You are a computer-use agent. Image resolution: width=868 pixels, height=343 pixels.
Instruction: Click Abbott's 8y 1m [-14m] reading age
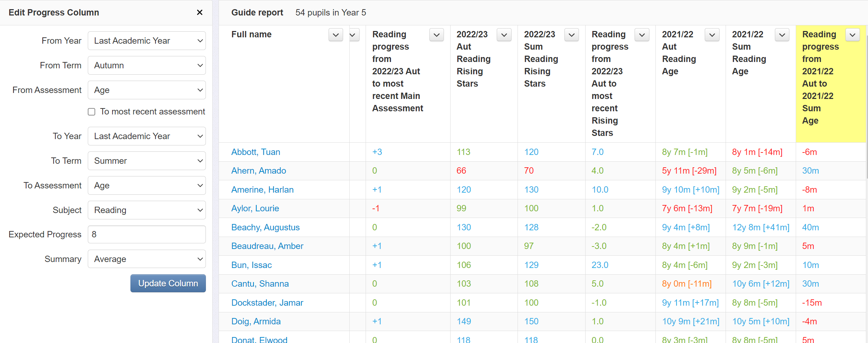757,152
